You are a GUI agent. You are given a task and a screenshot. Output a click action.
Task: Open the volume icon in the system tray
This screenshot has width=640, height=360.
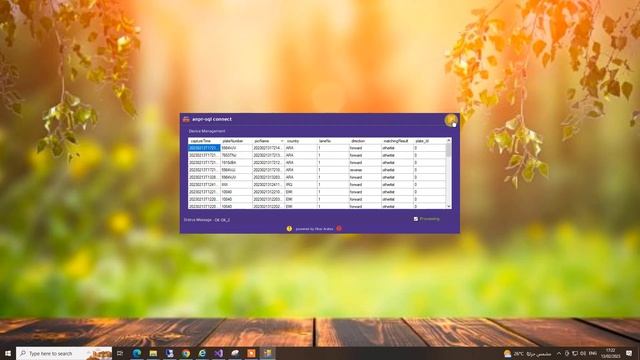(583, 353)
